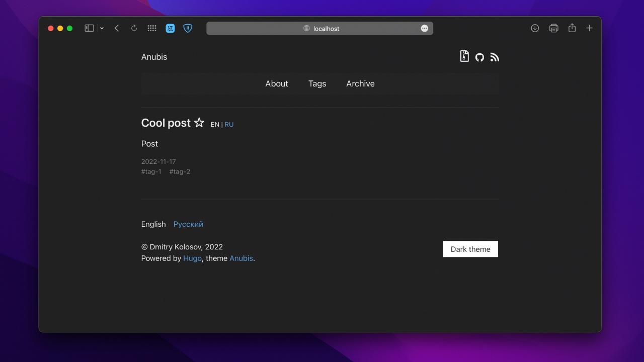The width and height of the screenshot is (644, 362).
Task: Open the About menu item
Action: click(277, 83)
